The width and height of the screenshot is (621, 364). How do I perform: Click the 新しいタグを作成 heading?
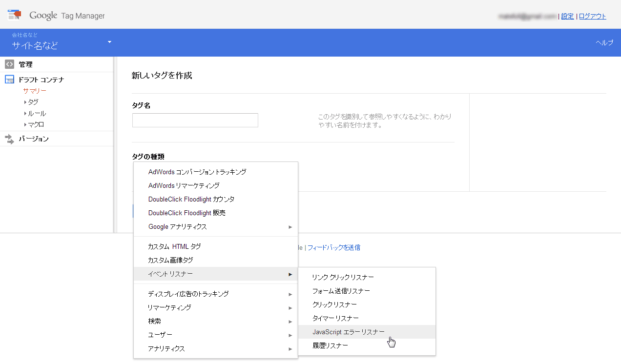click(x=162, y=76)
